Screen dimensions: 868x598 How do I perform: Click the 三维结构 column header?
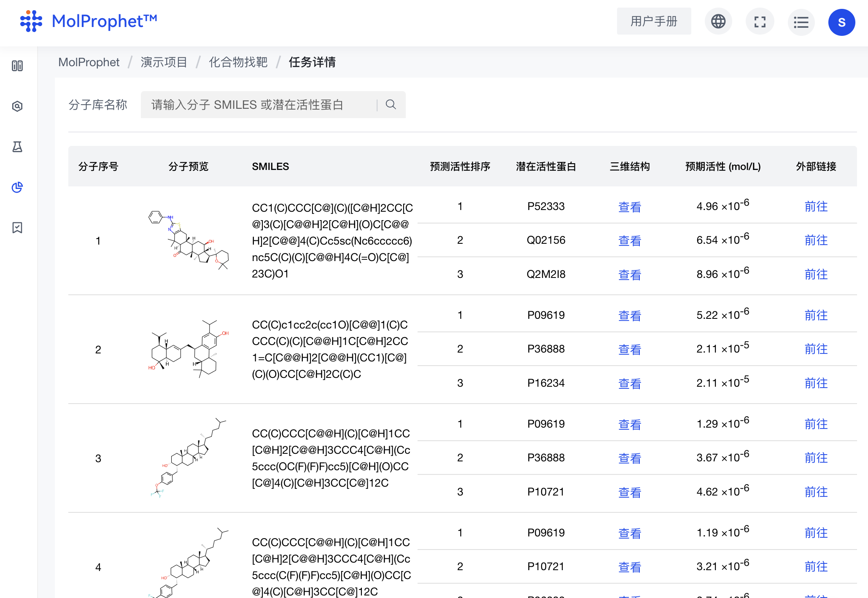(x=630, y=167)
